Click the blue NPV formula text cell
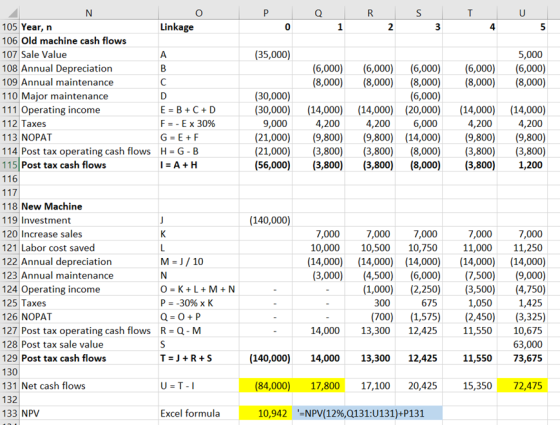 pyautogui.click(x=367, y=413)
